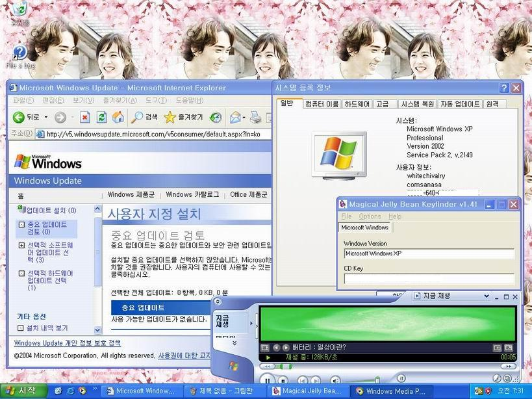This screenshot has height=399, width=532.
Task: Click the Media Player rewind button
Action: click(x=268, y=367)
